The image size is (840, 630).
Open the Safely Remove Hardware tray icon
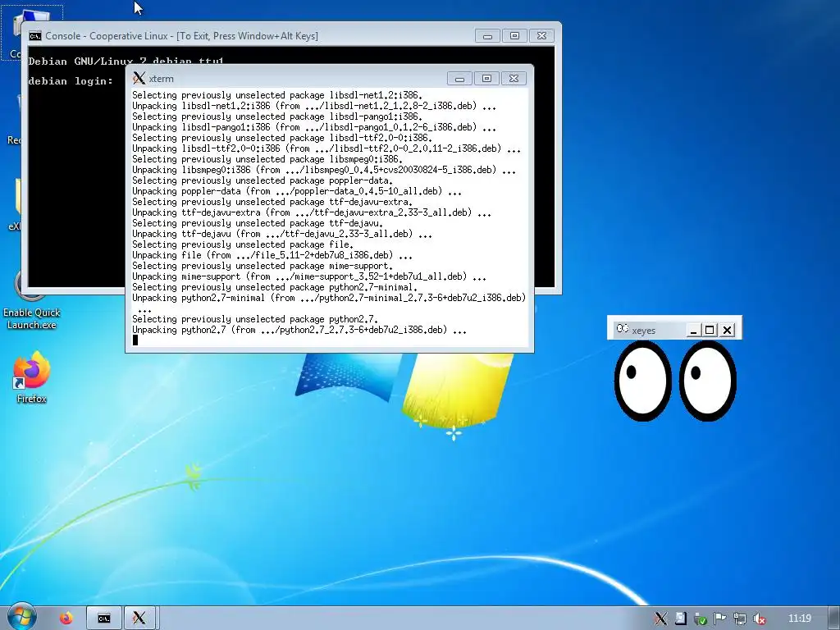pos(700,619)
